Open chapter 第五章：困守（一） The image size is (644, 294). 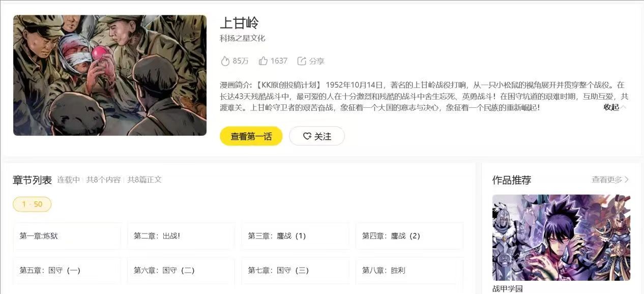[x=67, y=271]
